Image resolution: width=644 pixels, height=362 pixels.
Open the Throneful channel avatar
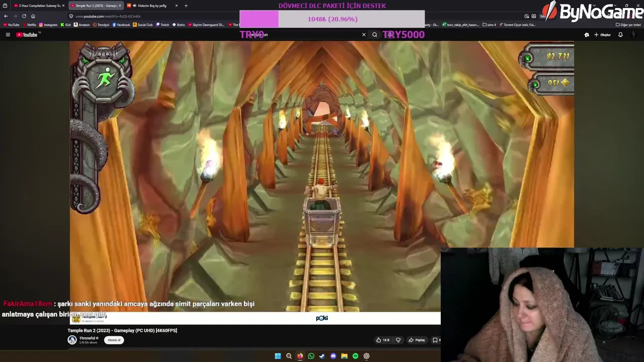[72, 340]
